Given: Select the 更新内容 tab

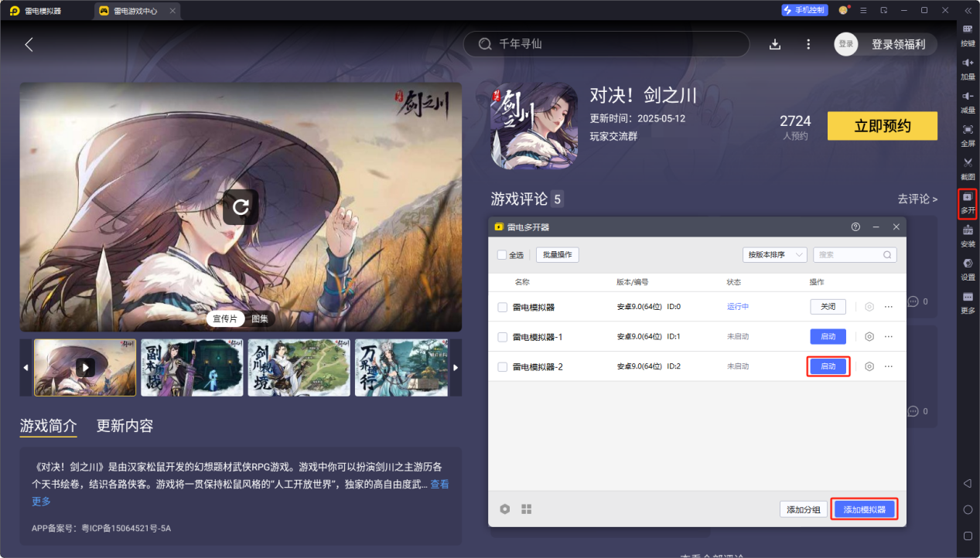Looking at the screenshot, I should [x=125, y=426].
